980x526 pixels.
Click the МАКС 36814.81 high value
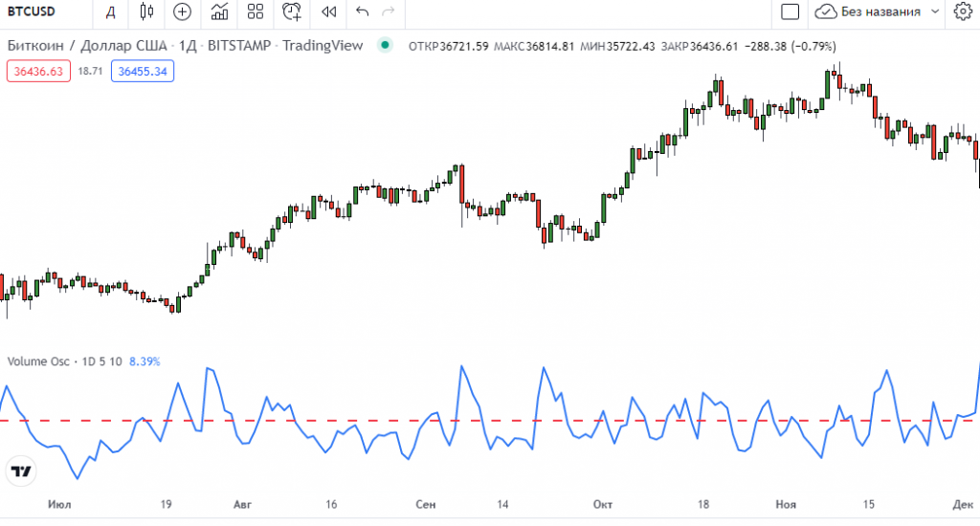click(534, 46)
